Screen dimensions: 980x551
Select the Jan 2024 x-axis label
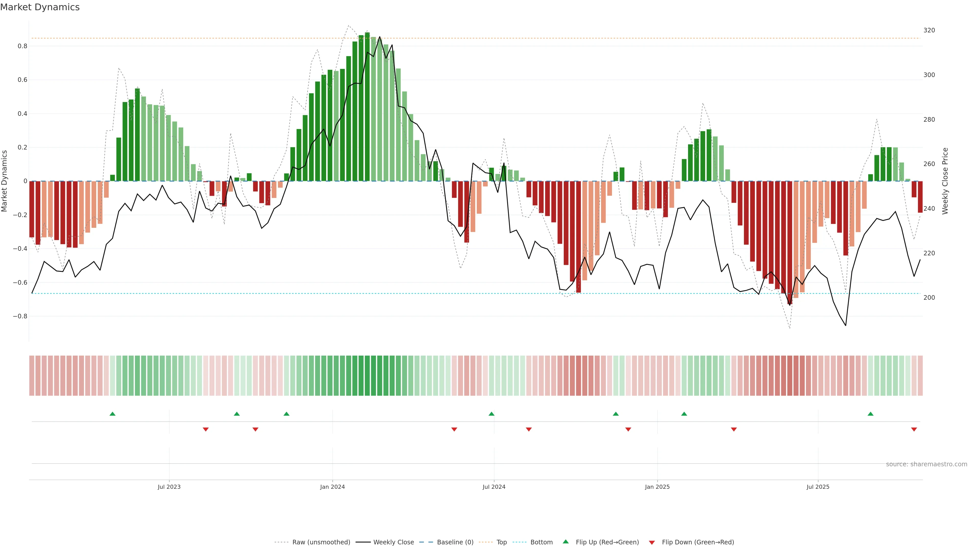[332, 487]
